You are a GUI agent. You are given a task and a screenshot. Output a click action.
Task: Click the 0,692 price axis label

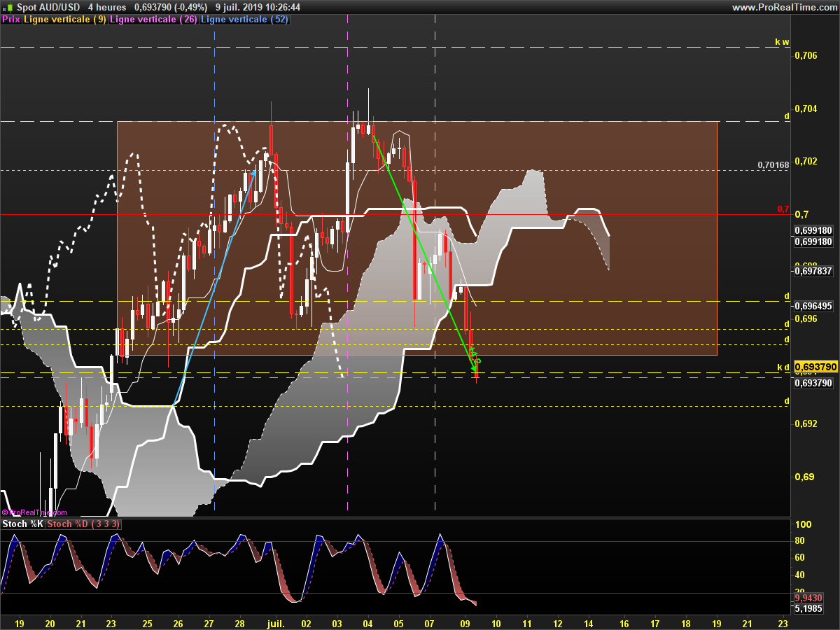click(806, 423)
